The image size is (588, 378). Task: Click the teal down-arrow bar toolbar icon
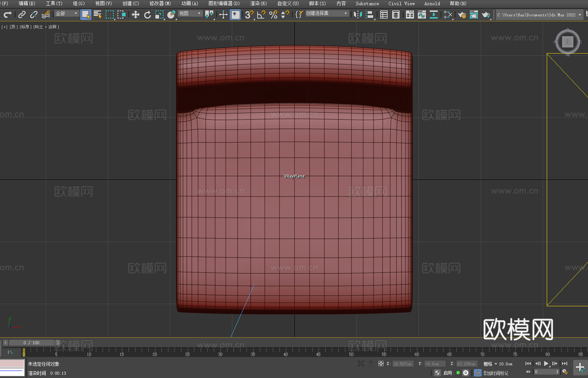(434, 14)
